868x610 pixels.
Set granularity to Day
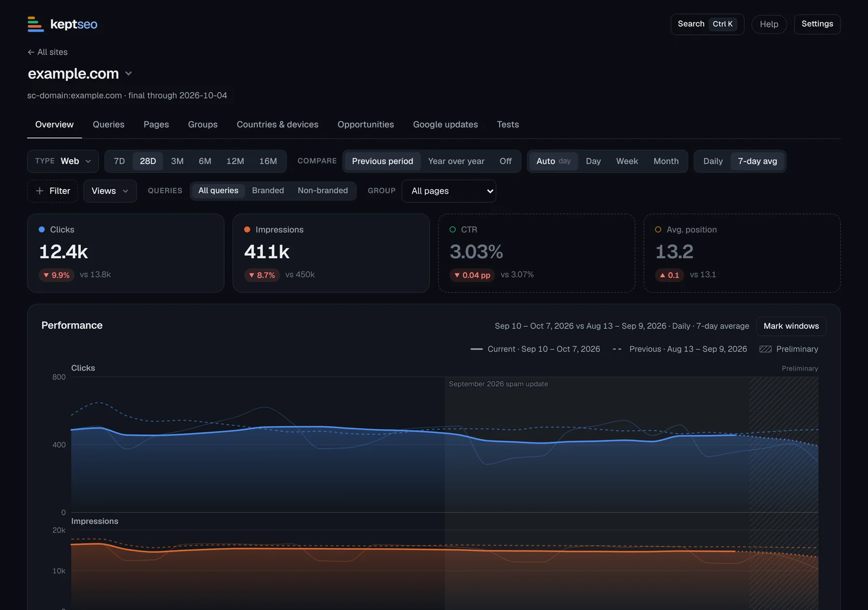[593, 161]
